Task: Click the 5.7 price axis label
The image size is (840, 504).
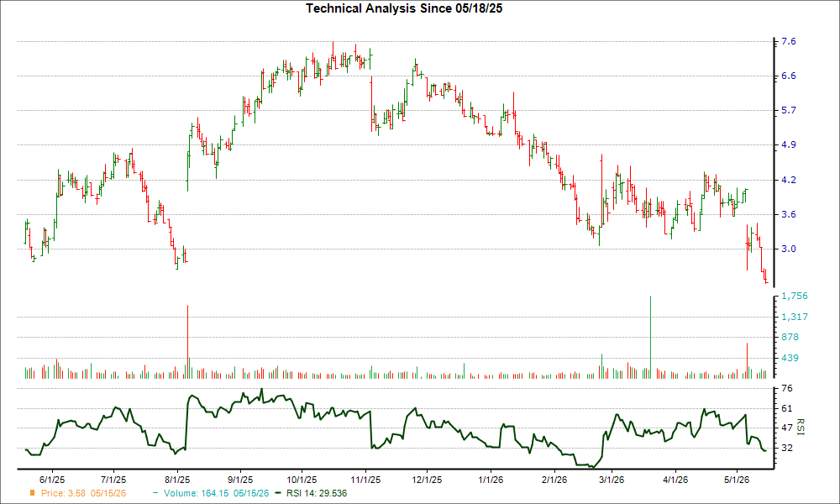Action: [x=789, y=110]
